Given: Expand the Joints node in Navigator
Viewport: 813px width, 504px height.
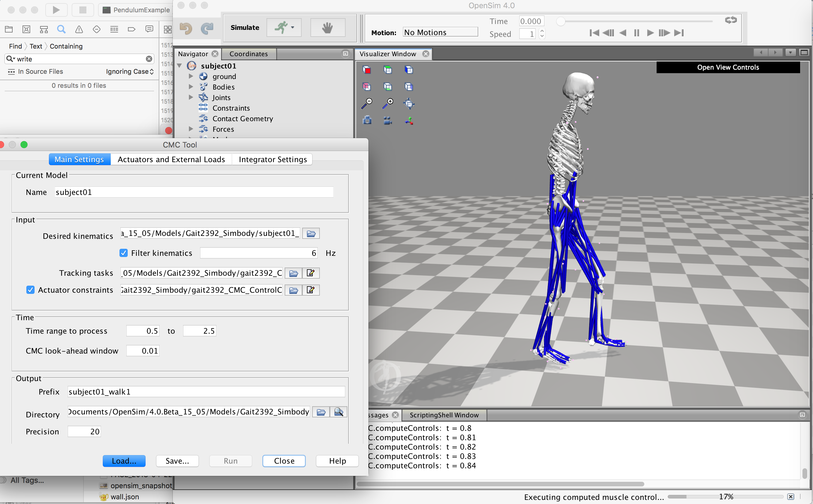Looking at the screenshot, I should pyautogui.click(x=191, y=97).
